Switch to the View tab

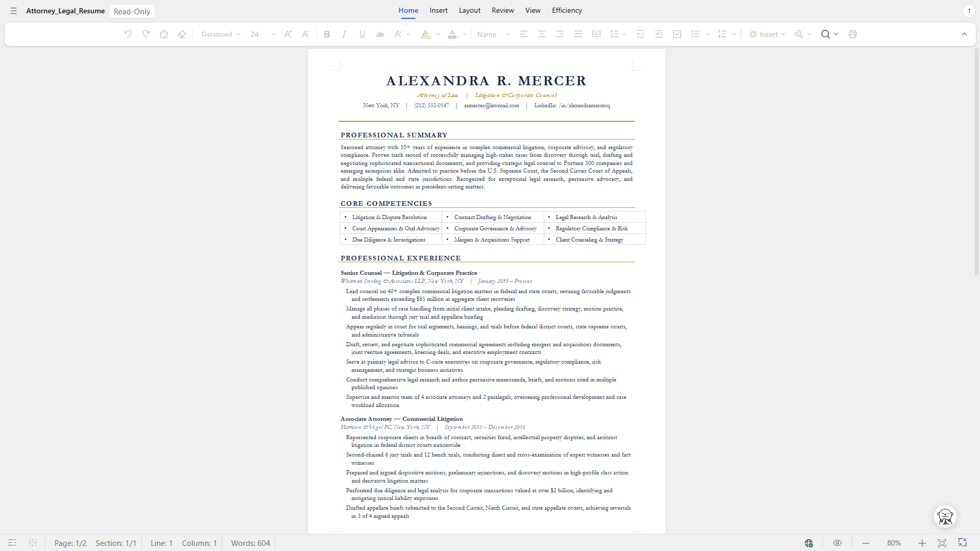(533, 11)
